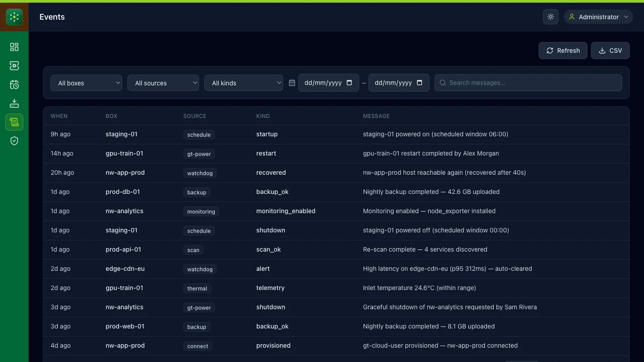The width and height of the screenshot is (644, 362).
Task: Click message about Sam Rivera's graceful shutdown
Action: tap(450, 307)
